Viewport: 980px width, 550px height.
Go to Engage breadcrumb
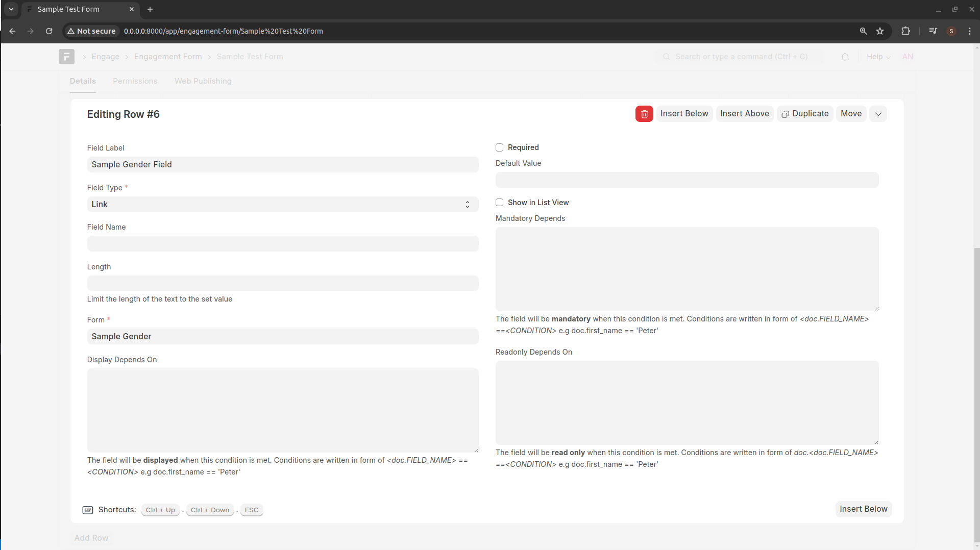106,57
